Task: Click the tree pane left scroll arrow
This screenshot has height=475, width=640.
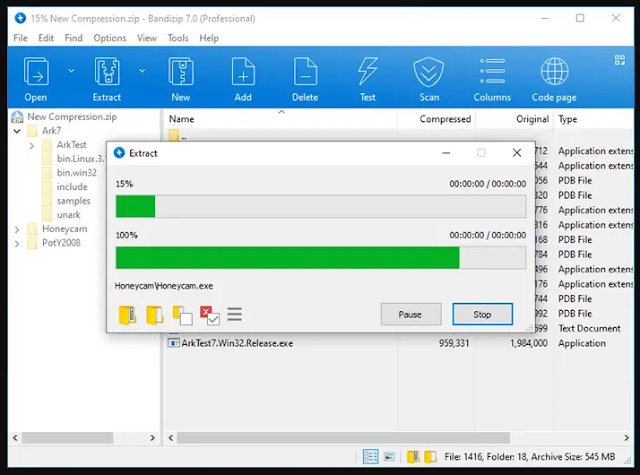Action: pos(15,438)
